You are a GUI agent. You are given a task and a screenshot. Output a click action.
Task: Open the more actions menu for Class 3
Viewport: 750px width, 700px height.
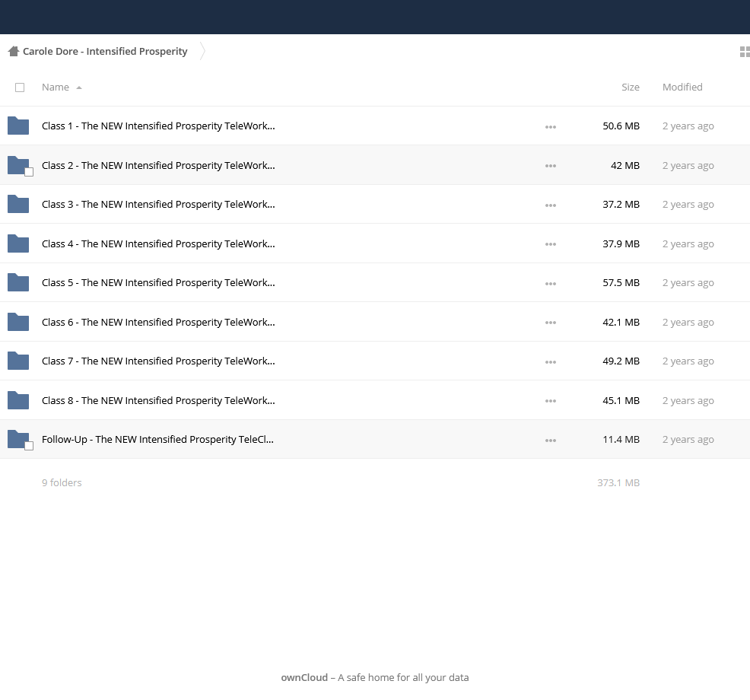[x=551, y=205]
